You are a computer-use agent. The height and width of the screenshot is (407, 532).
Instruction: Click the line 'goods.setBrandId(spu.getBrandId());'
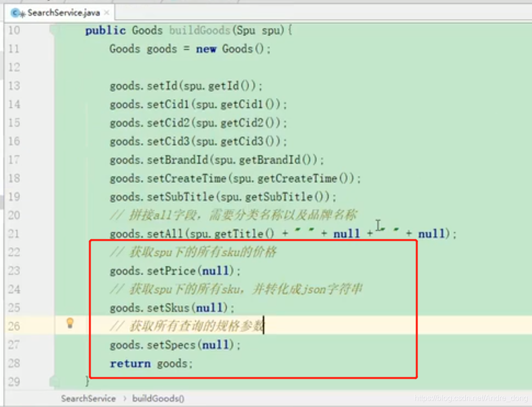[217, 159]
